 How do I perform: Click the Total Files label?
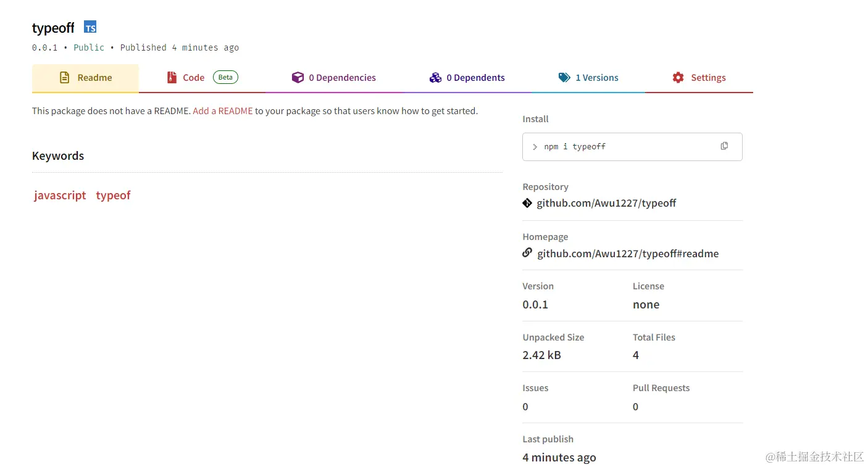(x=654, y=337)
